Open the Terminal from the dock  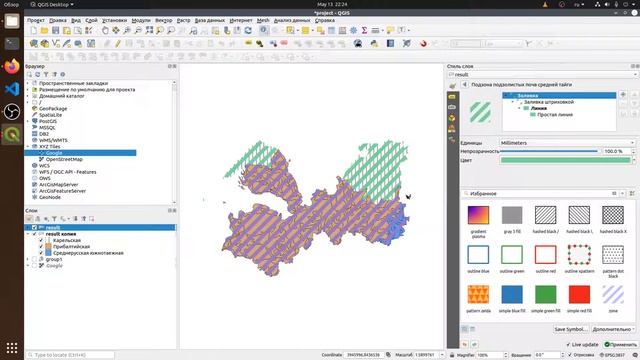[x=12, y=43]
